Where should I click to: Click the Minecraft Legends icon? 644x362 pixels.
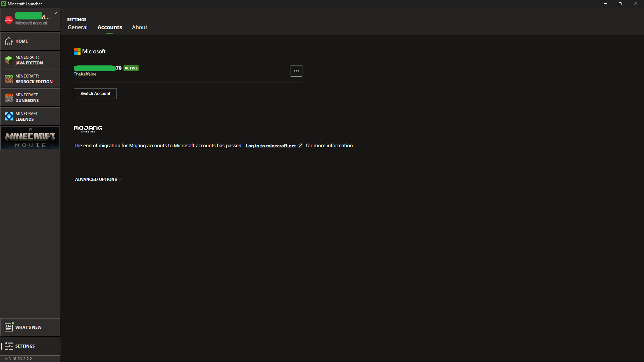9,116
